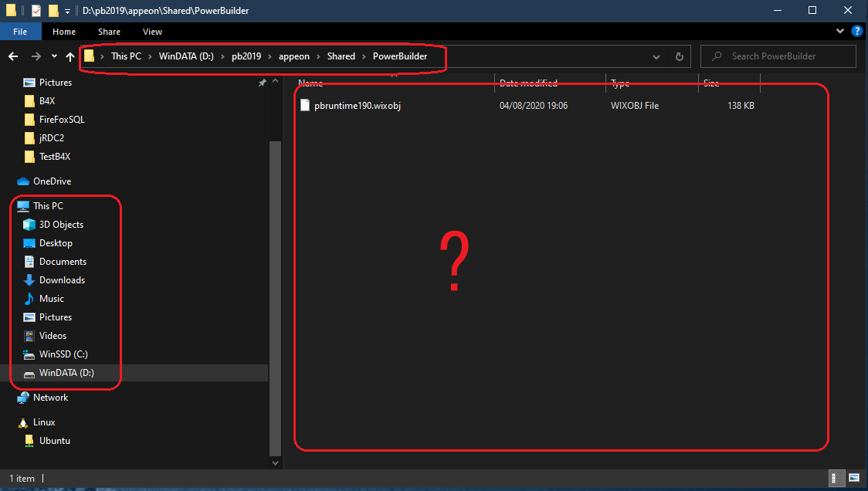Click the Up one level arrow
868x491 pixels.
pyautogui.click(x=70, y=56)
